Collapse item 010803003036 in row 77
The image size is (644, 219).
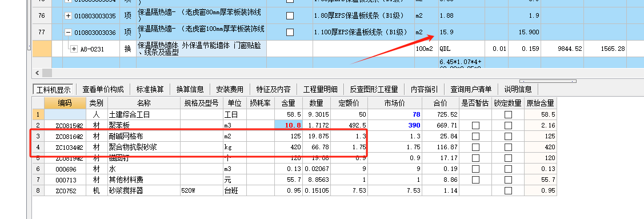click(69, 32)
